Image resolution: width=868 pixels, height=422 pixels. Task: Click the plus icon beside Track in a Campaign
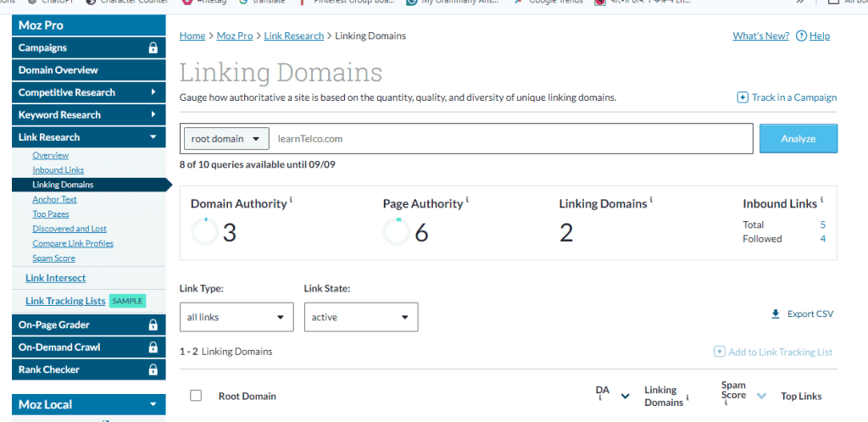tap(743, 97)
